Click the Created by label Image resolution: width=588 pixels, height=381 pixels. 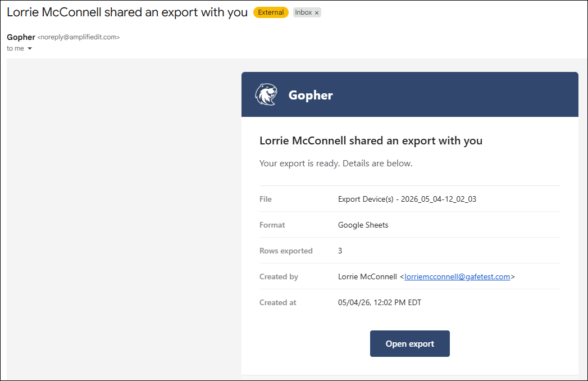pyautogui.click(x=279, y=276)
